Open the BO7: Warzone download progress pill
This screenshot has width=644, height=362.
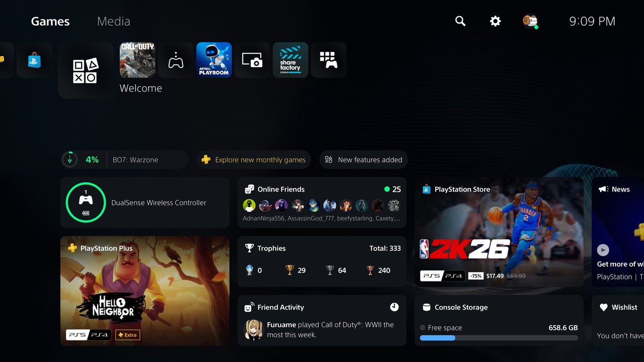125,160
